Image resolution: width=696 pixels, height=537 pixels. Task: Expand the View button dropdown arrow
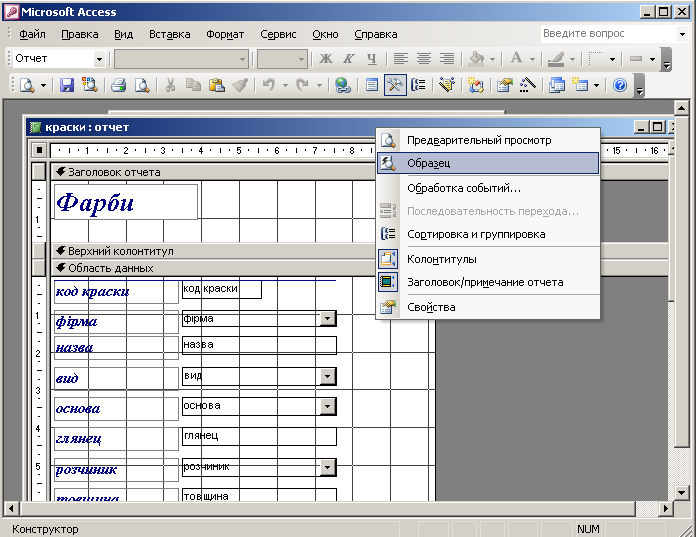[x=43, y=85]
